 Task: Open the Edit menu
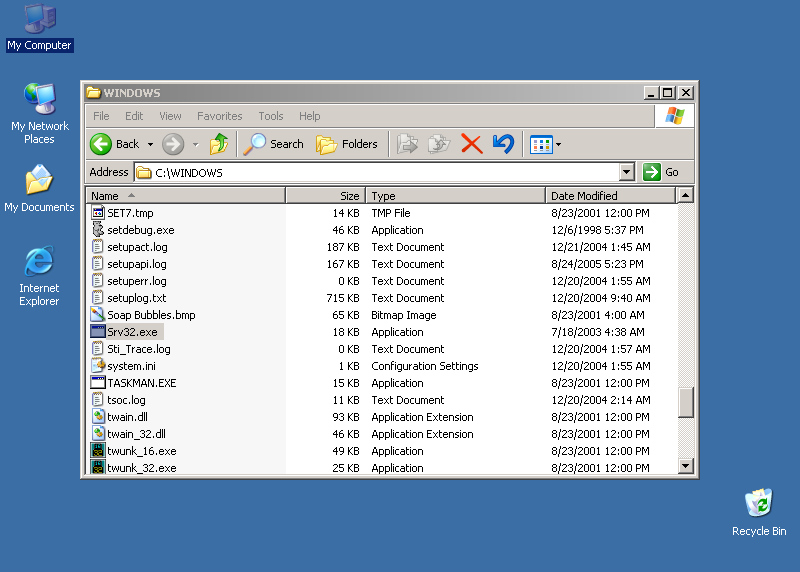134,116
